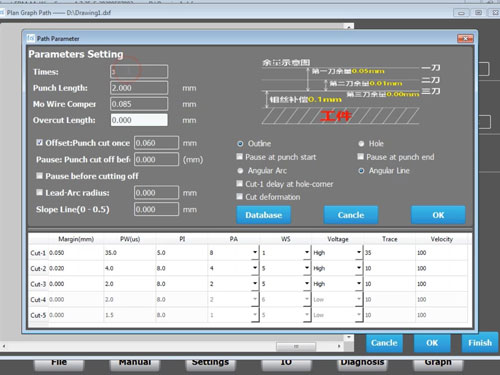The height and width of the screenshot is (375, 500).
Task: Click the Times input field
Action: tap(139, 72)
